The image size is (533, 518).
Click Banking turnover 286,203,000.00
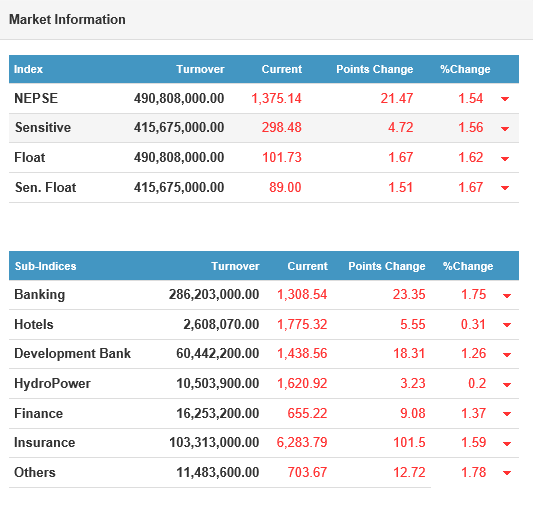214,295
